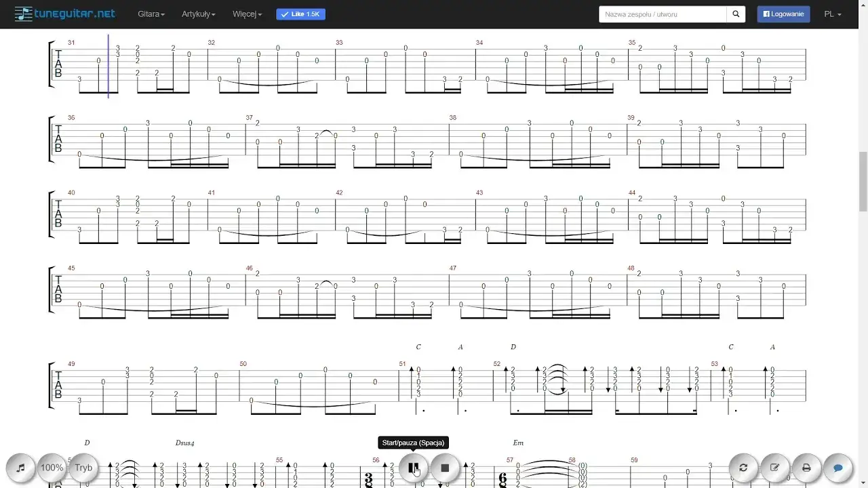Open the Tryb mode selector

(x=83, y=468)
